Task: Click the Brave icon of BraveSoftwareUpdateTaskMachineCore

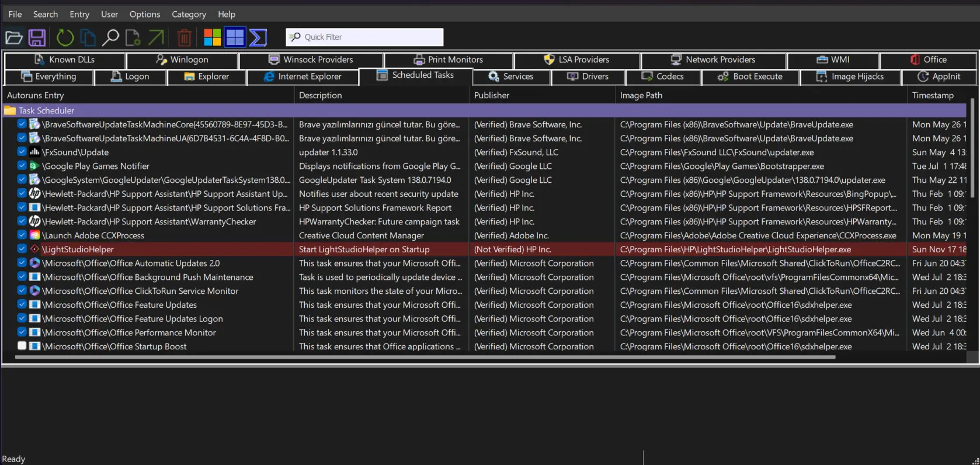Action: (34, 124)
